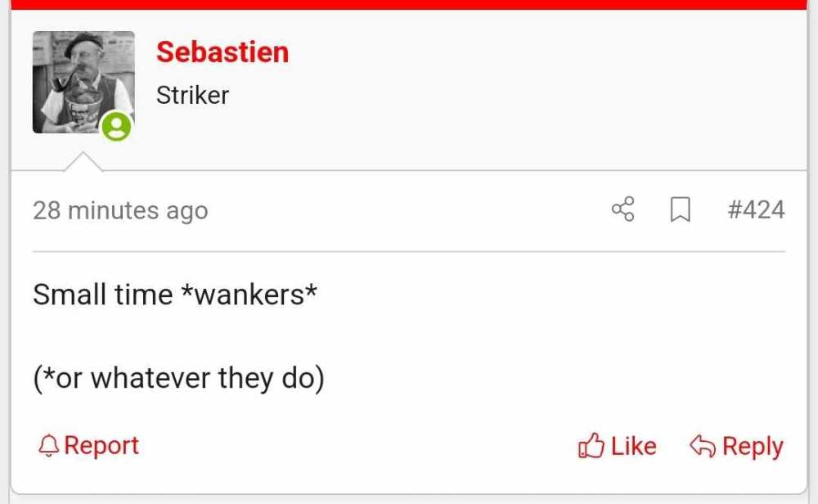Click the curved arrow Reply icon
This screenshot has width=818, height=504.
[702, 446]
